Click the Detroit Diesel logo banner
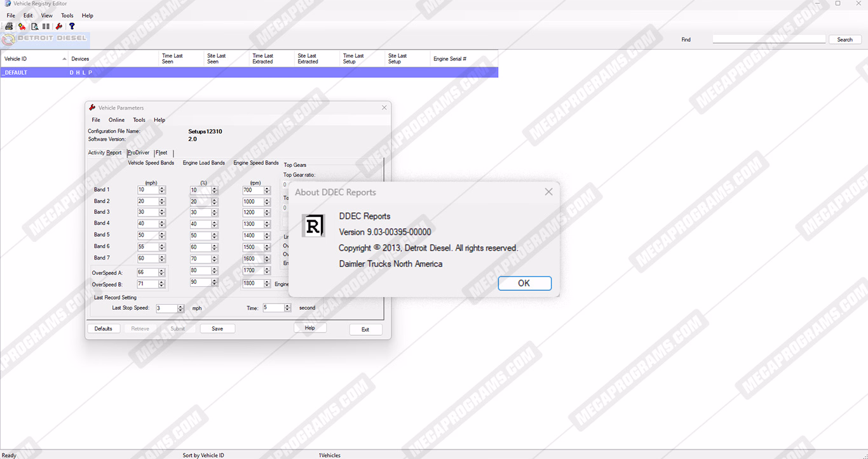 (x=44, y=39)
